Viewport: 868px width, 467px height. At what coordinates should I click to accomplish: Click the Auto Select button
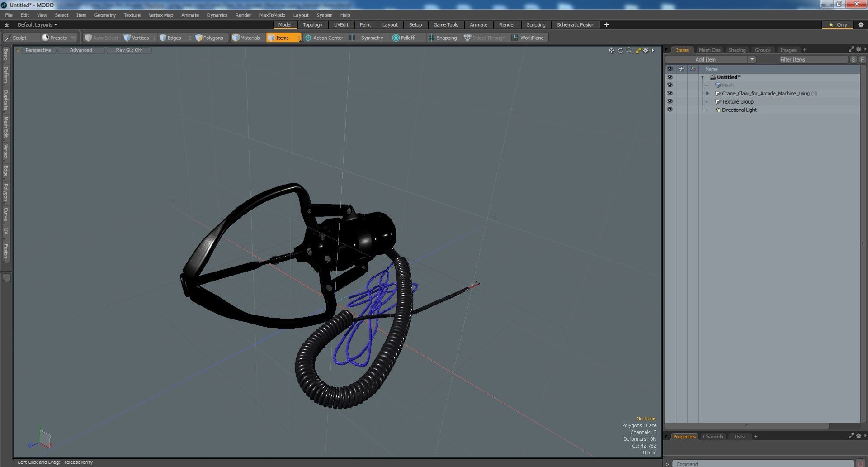[101, 38]
